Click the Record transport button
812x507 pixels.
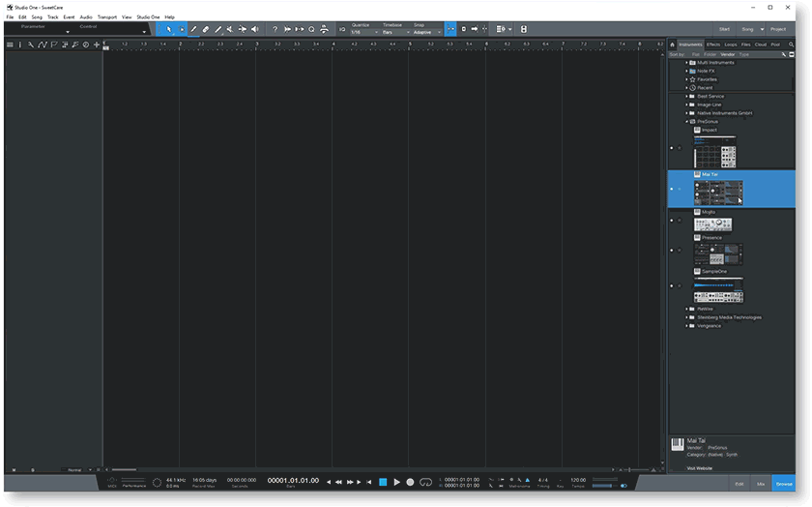pos(410,482)
